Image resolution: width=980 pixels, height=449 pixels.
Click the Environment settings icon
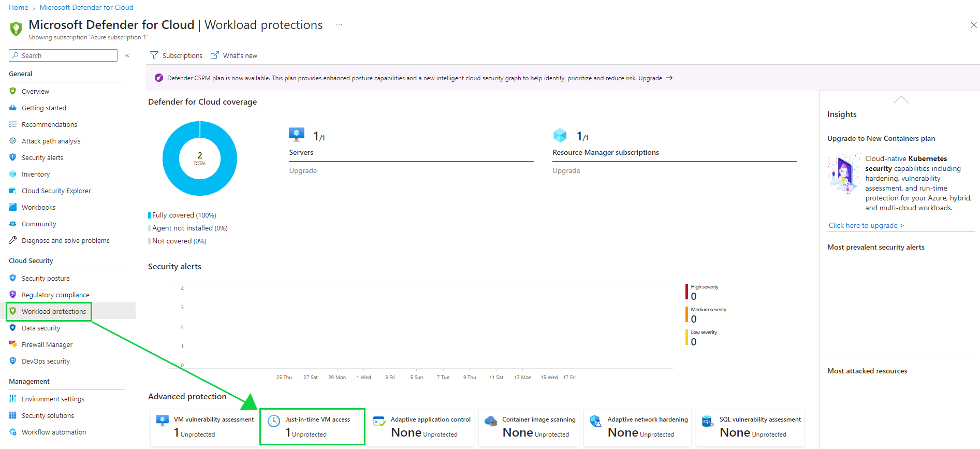[x=13, y=399]
